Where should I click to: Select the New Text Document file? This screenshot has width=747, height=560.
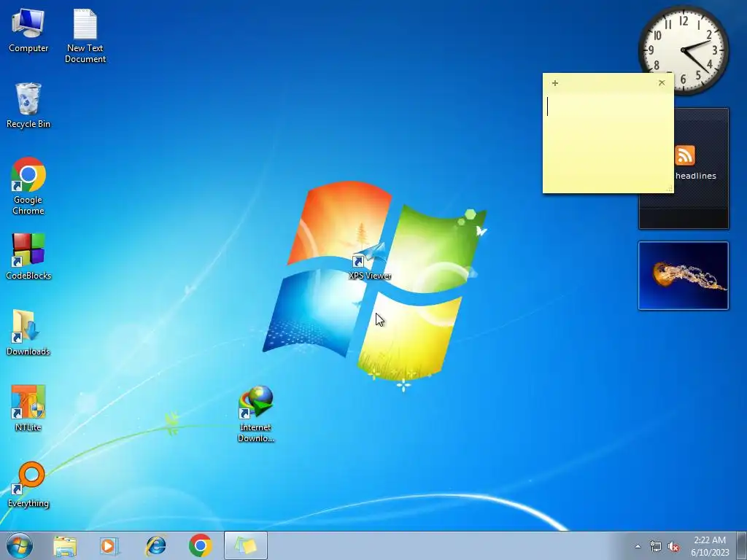(x=85, y=36)
